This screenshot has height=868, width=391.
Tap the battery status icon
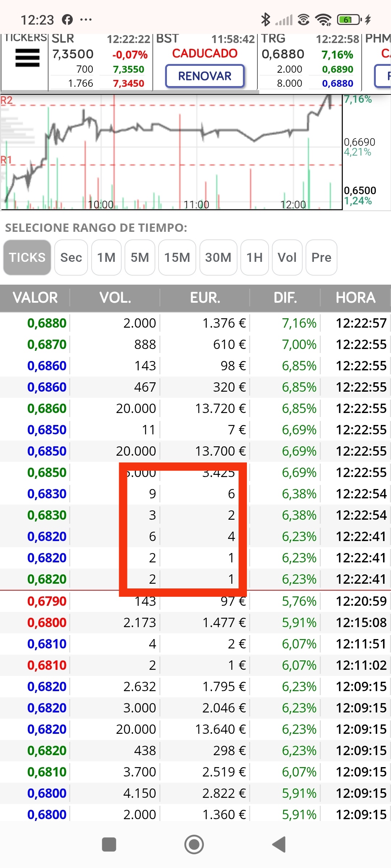(350, 20)
